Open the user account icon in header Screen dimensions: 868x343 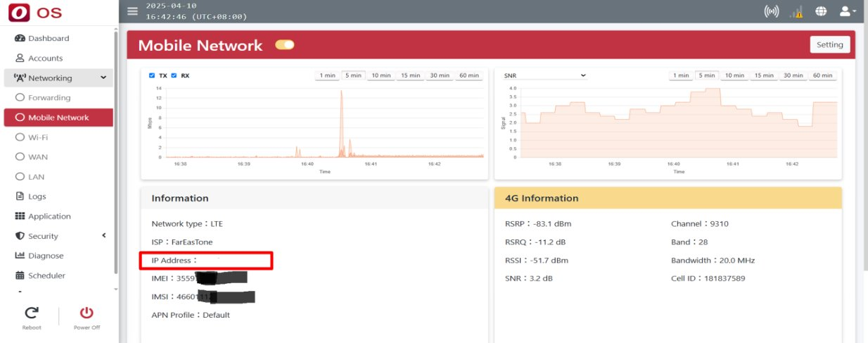pyautogui.click(x=848, y=11)
